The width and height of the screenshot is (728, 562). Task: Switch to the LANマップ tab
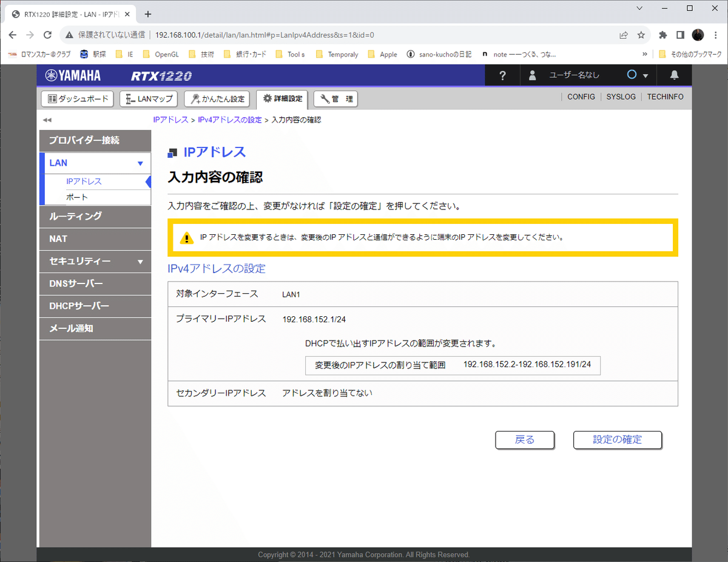pyautogui.click(x=149, y=98)
